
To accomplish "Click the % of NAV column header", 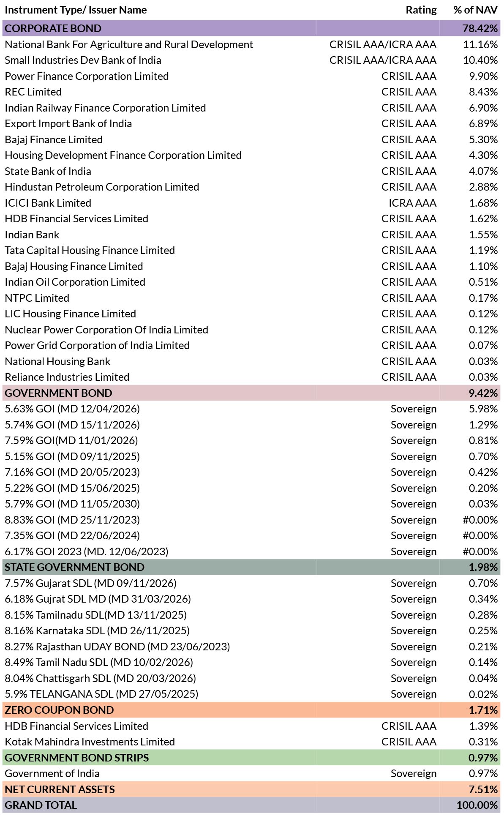I will pyautogui.click(x=475, y=10).
